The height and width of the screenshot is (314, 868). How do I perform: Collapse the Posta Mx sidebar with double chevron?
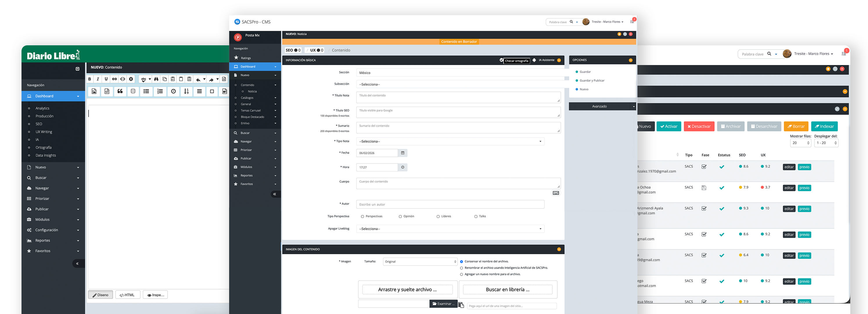275,194
